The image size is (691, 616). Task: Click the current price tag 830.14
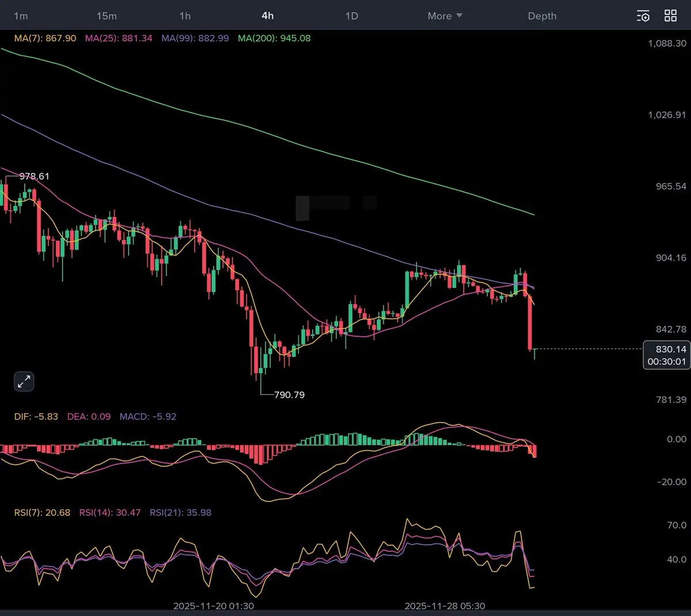pos(671,349)
